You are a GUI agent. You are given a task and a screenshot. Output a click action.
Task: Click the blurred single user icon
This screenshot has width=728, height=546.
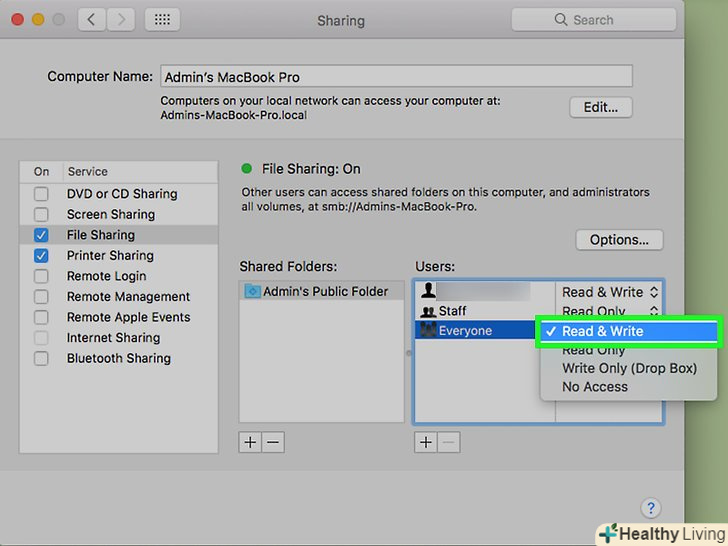click(428, 290)
